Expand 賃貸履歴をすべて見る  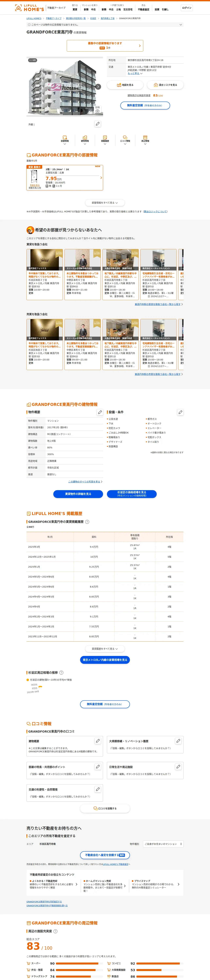[105, 649]
